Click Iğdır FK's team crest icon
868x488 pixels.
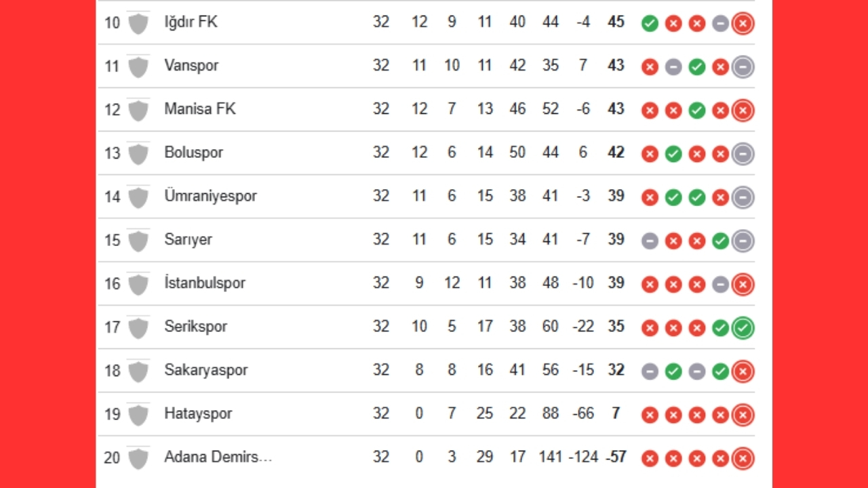pos(138,23)
